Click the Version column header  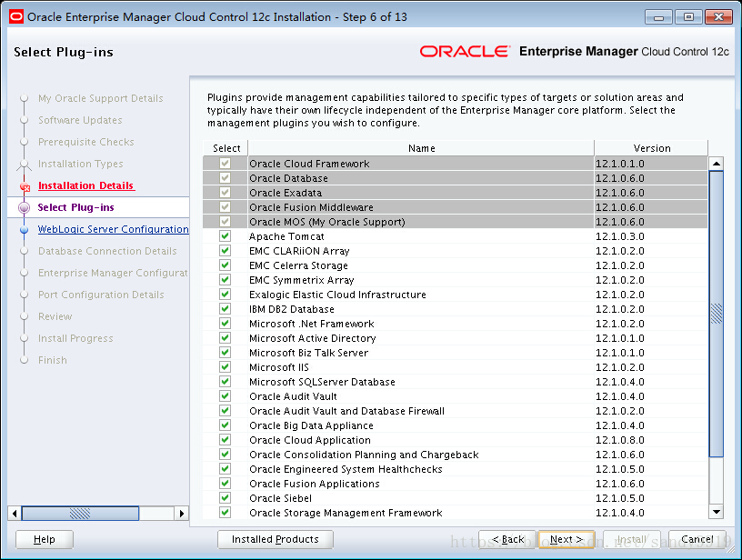(652, 148)
